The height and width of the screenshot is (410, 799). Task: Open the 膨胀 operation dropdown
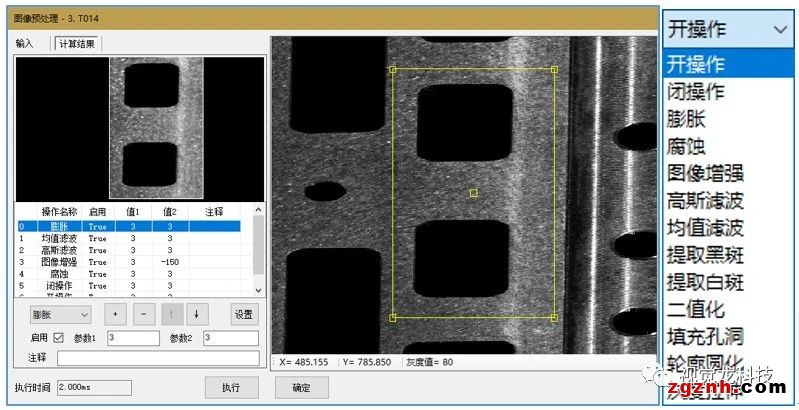click(60, 314)
